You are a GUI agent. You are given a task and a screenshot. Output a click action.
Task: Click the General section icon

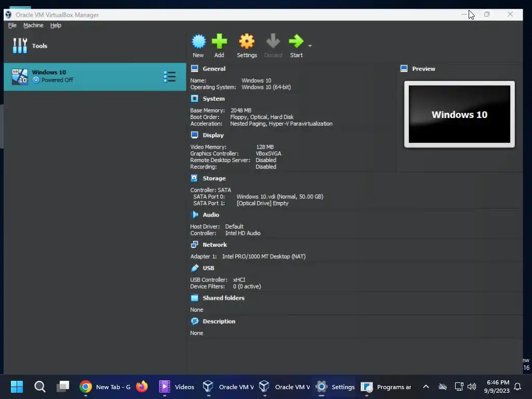[194, 69]
